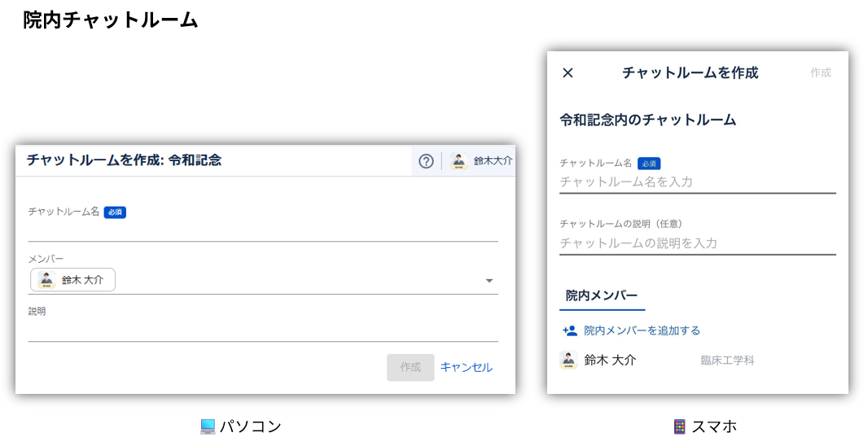Click 鈴木 大介 chip in メンバー field

coord(72,280)
